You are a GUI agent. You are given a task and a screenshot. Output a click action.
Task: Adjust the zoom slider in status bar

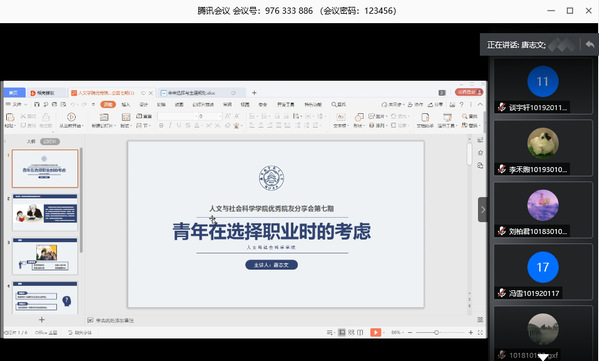[436, 332]
